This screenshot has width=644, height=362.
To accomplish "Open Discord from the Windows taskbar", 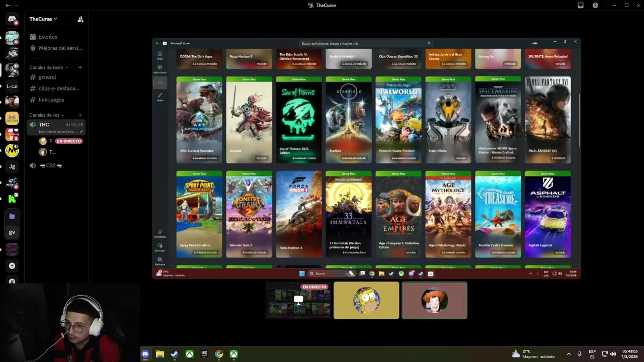I will pos(145,354).
